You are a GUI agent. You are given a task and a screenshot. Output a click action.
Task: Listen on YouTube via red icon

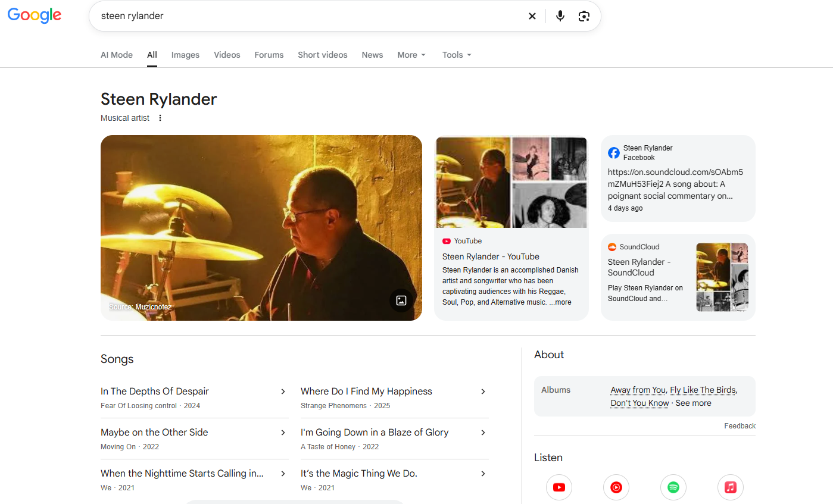coord(559,487)
